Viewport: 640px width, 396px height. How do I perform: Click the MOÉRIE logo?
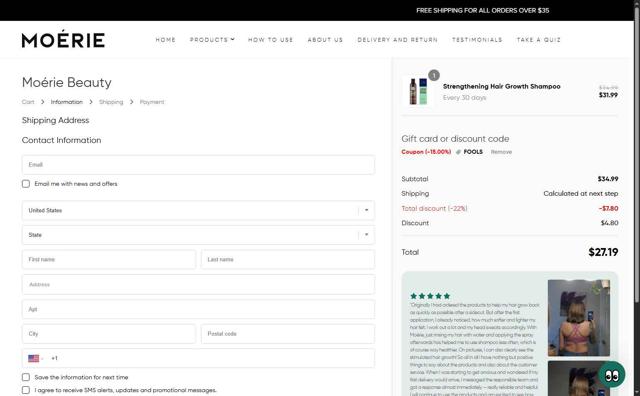click(63, 39)
